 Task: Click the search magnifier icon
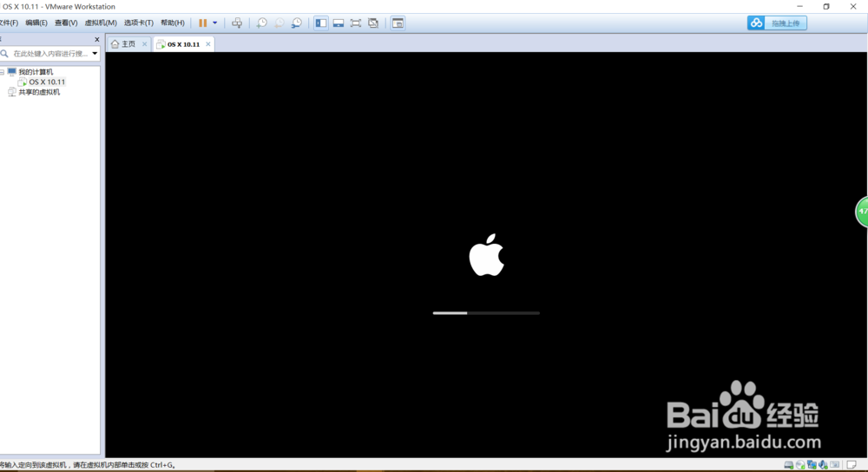click(4, 54)
